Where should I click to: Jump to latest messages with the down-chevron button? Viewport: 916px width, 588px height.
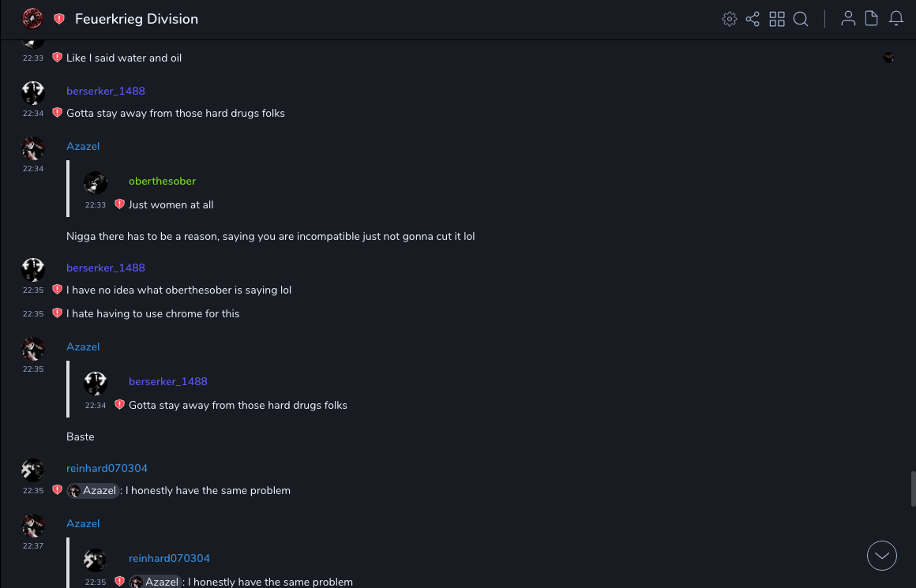pyautogui.click(x=882, y=556)
